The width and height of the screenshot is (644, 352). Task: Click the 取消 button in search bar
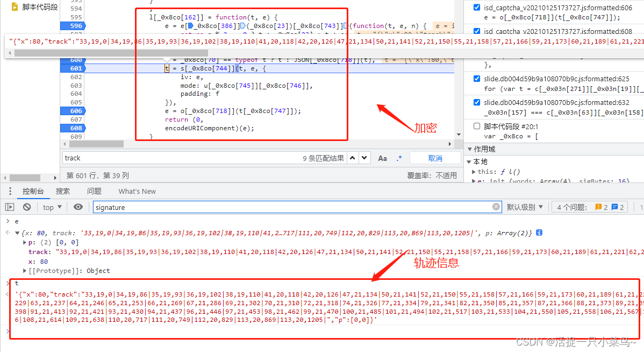(435, 158)
